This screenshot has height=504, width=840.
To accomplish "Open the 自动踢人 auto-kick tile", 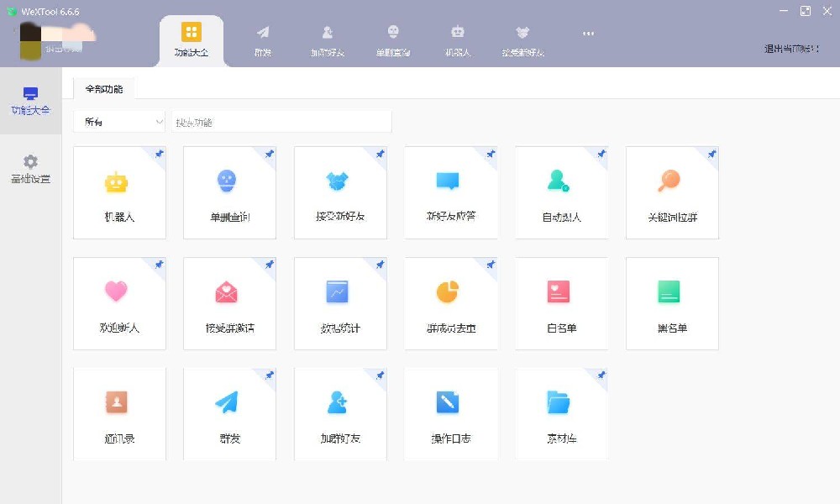I will tap(561, 192).
